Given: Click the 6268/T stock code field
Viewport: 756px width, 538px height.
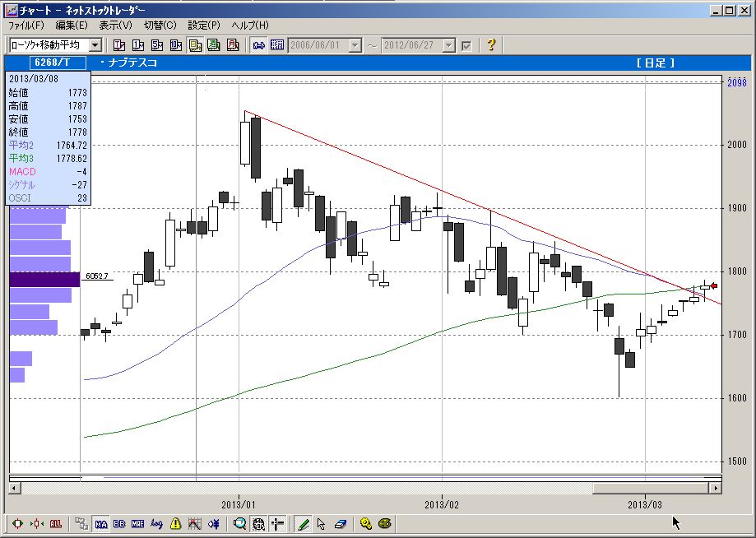Looking at the screenshot, I should (x=49, y=63).
